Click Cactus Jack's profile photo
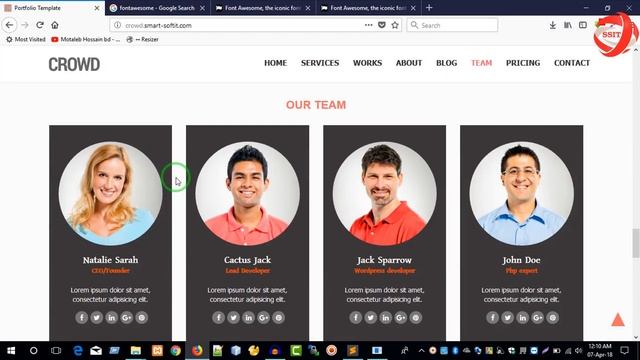 click(247, 193)
